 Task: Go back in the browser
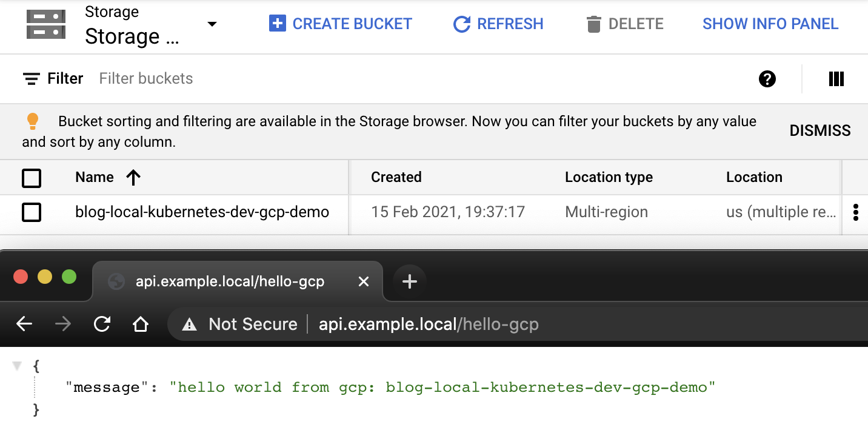point(24,325)
